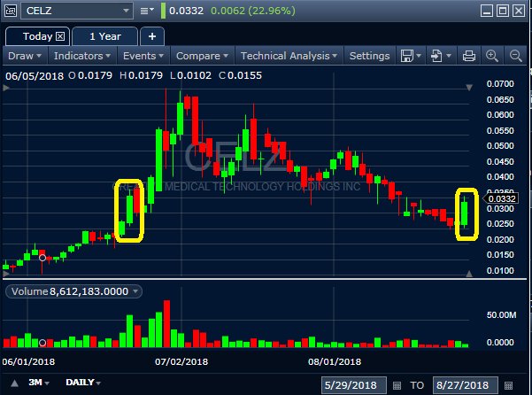532x395 pixels.
Task: Open the list menu icon next to the symbol box
Action: point(147,11)
